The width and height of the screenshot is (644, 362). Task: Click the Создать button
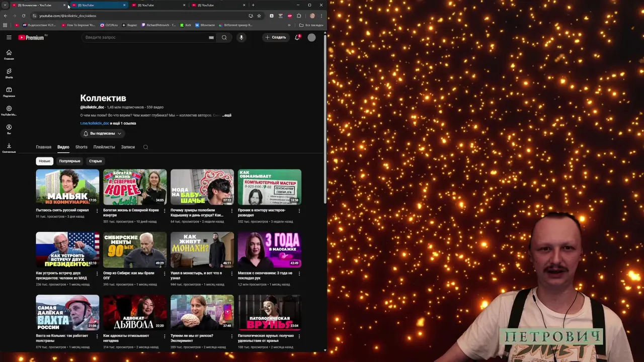(276, 37)
